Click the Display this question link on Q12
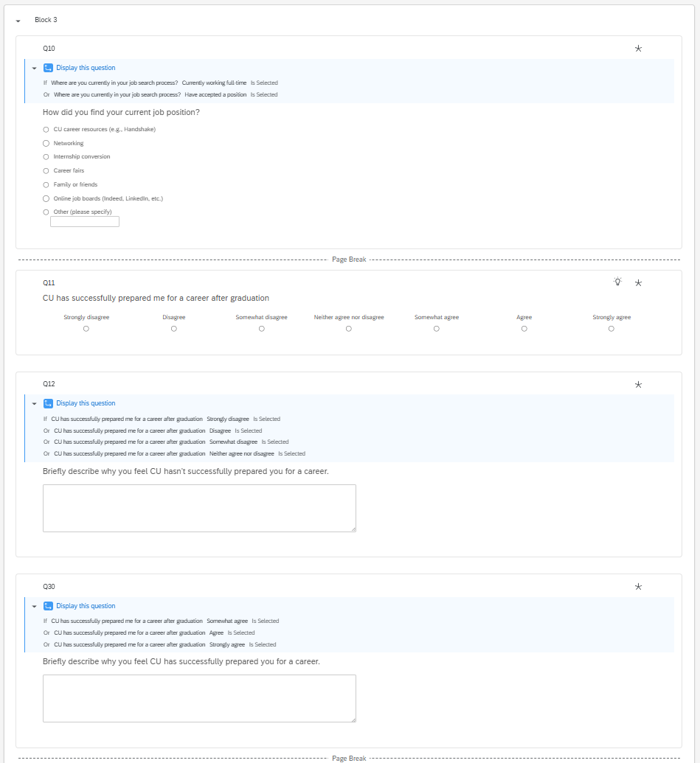 point(85,403)
